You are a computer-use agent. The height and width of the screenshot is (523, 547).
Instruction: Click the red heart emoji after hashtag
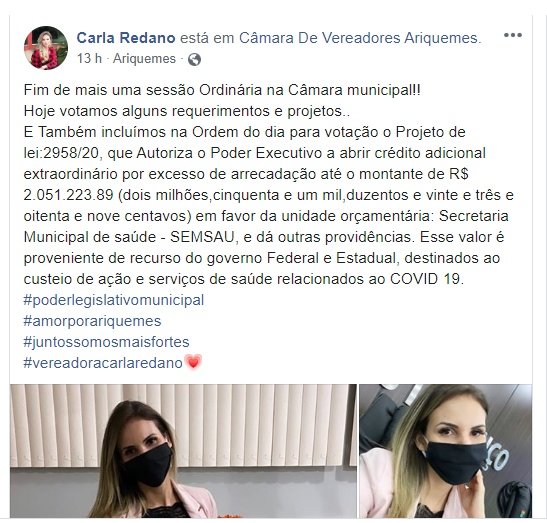click(193, 362)
